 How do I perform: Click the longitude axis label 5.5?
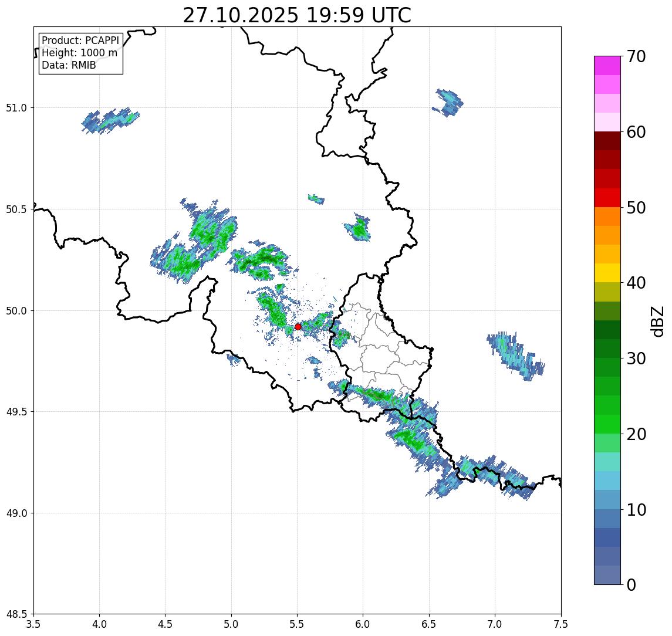click(298, 624)
